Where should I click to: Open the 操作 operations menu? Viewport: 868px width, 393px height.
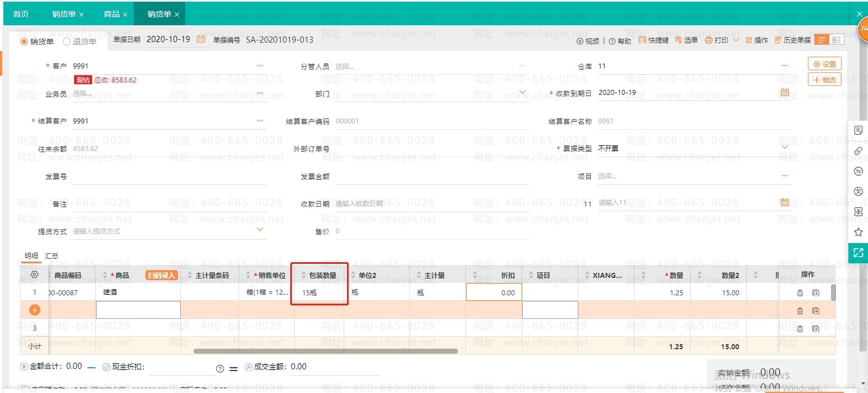tap(757, 40)
